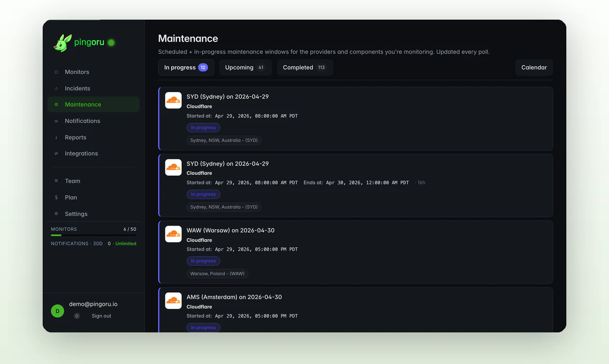Open the Calendar view
Viewport: 609px width, 364px height.
tap(533, 67)
